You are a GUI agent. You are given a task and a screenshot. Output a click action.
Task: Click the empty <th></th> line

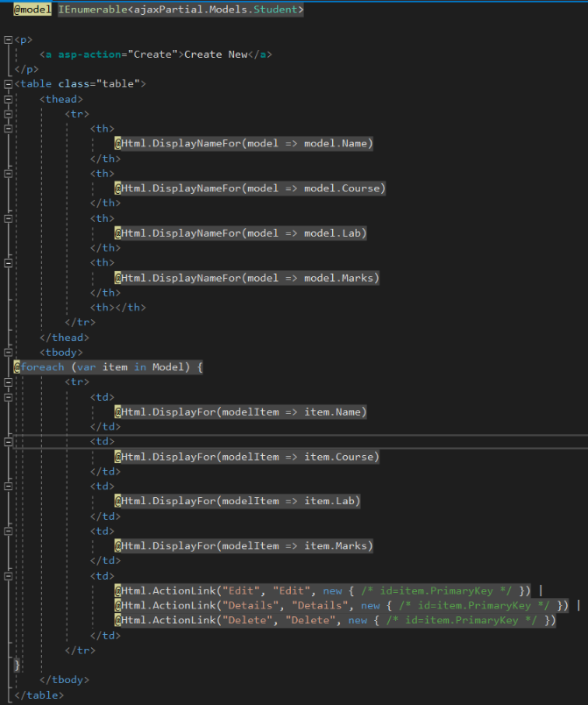(x=118, y=308)
